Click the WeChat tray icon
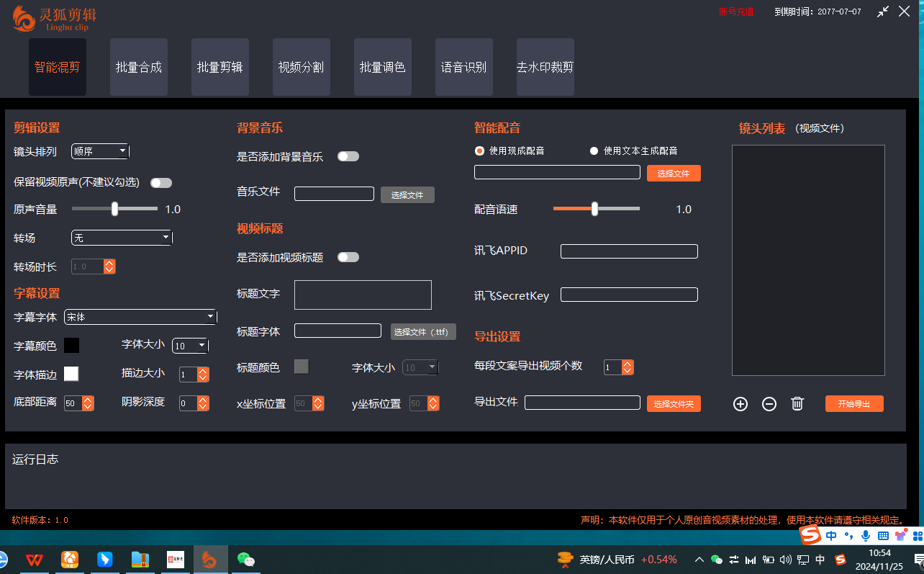 716,560
